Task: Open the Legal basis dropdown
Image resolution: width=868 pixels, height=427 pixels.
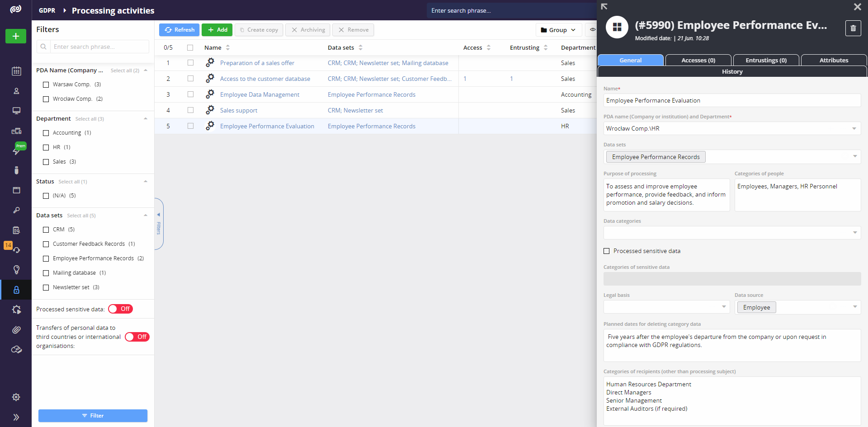Action: click(666, 307)
